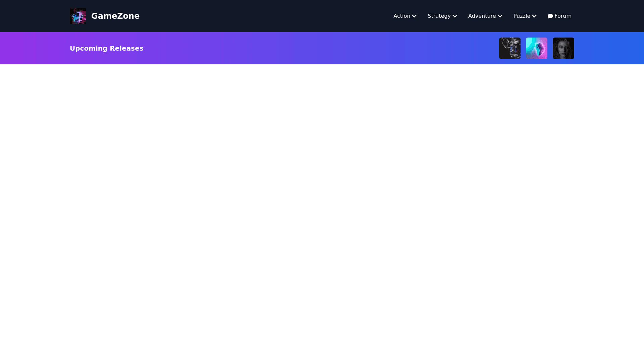The image size is (644, 362).
Task: Open the dark mechanical game thumbnail
Action: pyautogui.click(x=509, y=48)
